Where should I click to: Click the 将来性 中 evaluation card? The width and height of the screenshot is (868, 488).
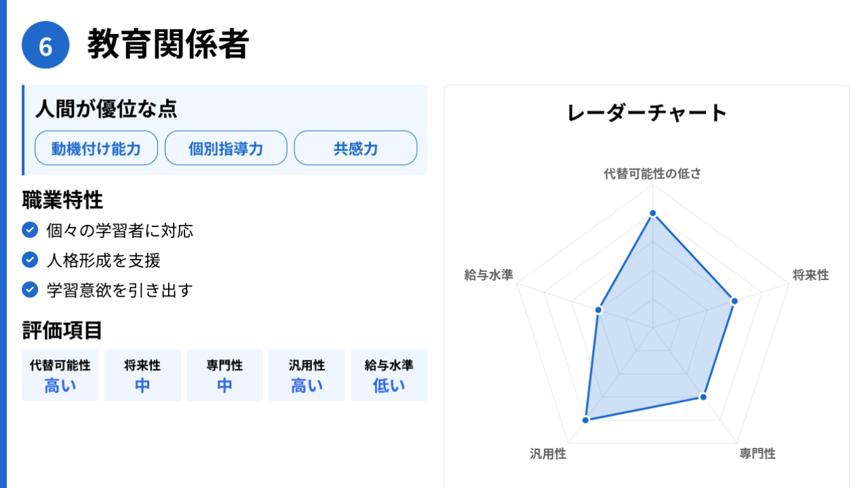142,375
